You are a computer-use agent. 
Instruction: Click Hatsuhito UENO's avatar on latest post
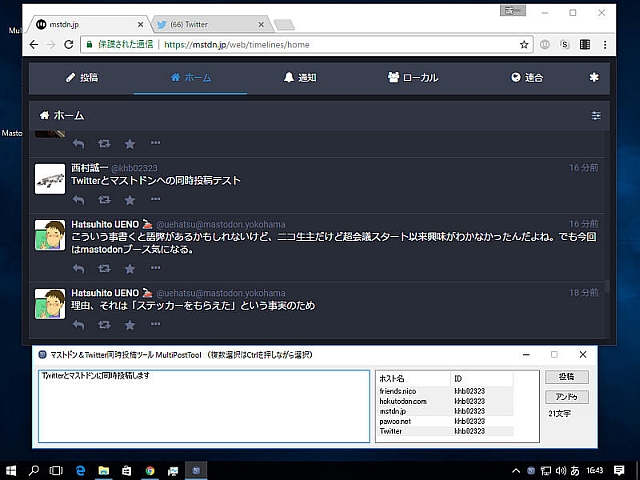click(x=50, y=235)
